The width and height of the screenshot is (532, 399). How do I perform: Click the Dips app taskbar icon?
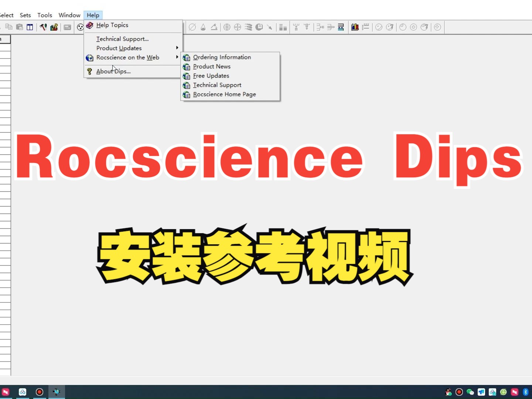coord(57,392)
